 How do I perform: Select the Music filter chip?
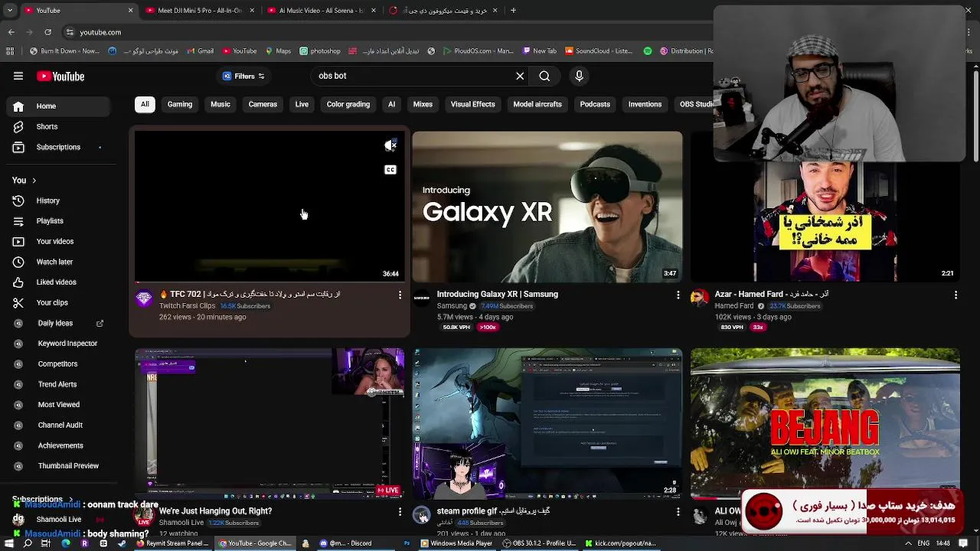(x=220, y=104)
